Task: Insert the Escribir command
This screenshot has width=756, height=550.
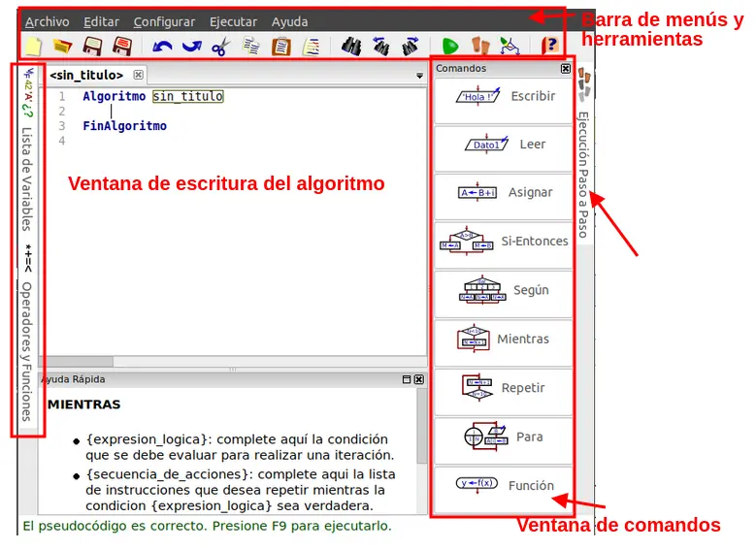Action: (504, 101)
